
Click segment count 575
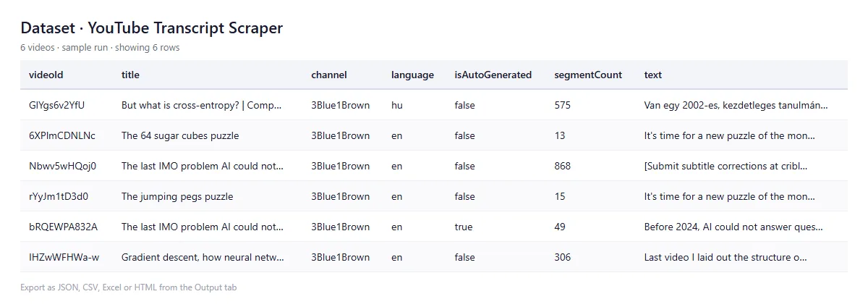[563, 105]
